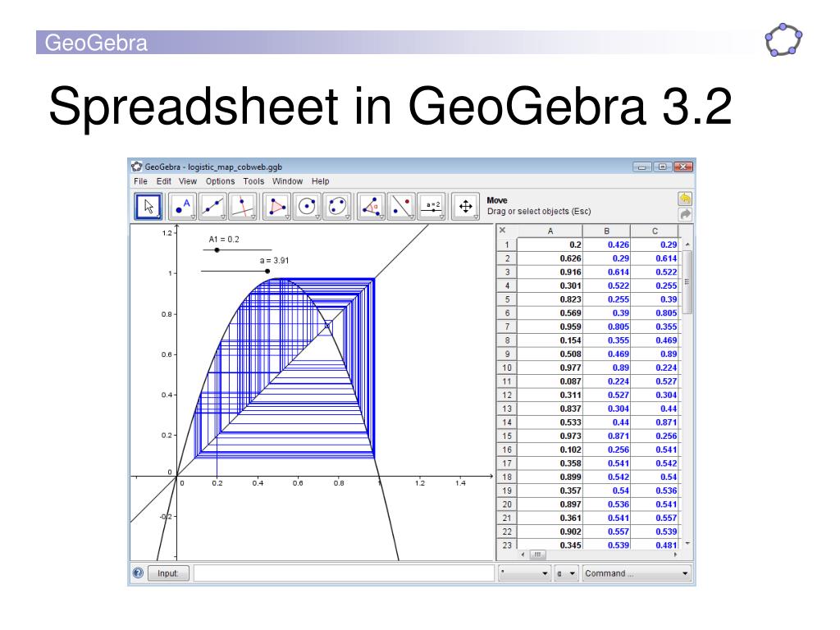Select the New Point tool
The image size is (840, 630).
coord(182,206)
